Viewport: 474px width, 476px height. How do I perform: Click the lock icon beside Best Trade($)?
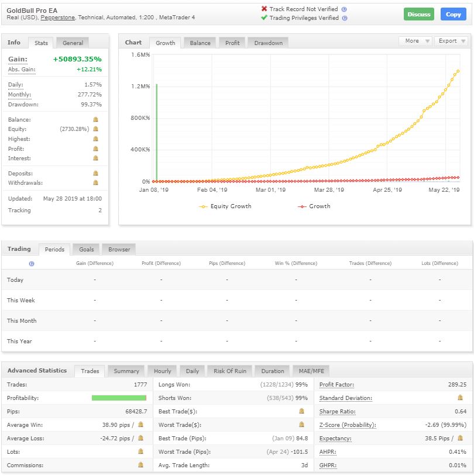[x=301, y=411]
